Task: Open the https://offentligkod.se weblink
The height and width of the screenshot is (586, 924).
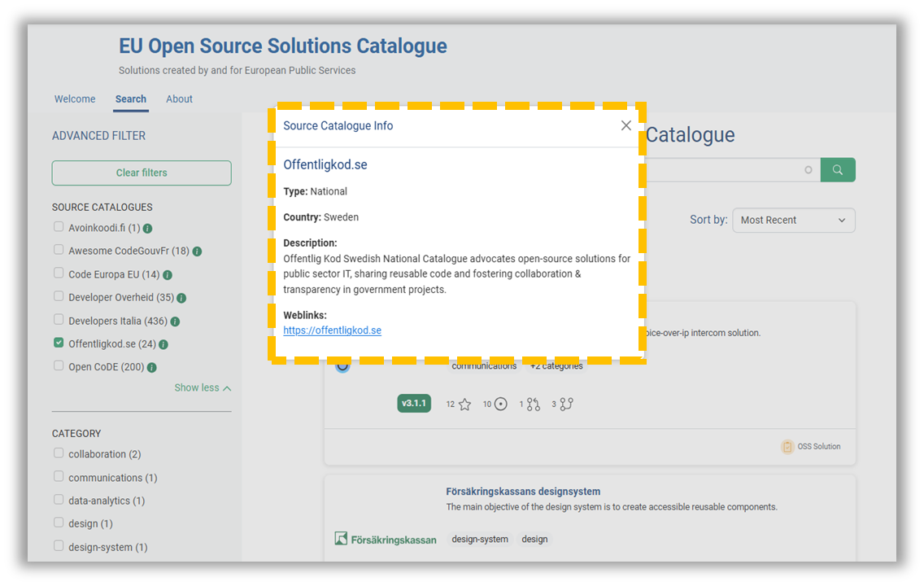Action: pyautogui.click(x=333, y=330)
